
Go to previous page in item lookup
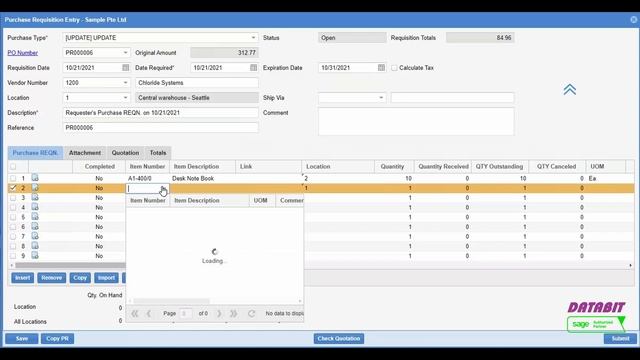pos(149,313)
